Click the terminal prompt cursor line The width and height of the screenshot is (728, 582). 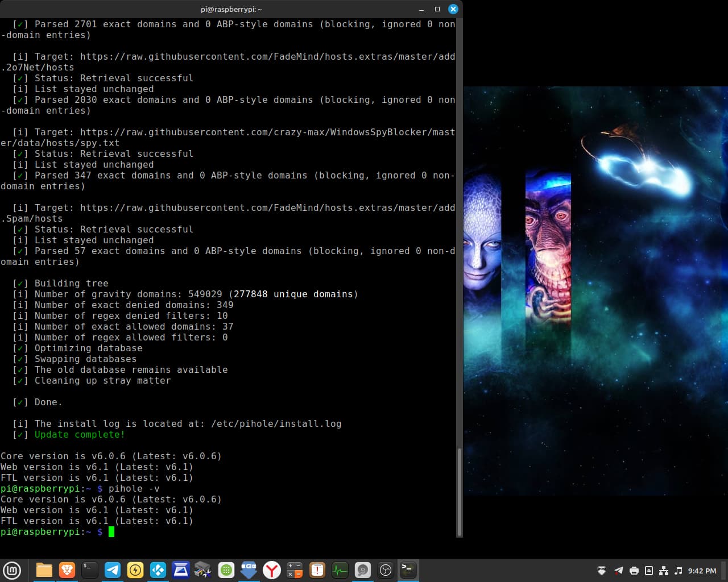[x=111, y=532]
